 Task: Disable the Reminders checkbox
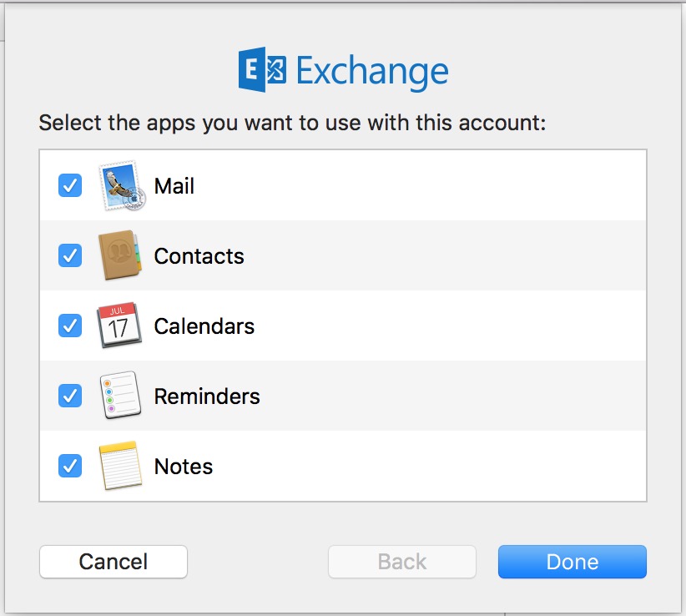pos(69,396)
